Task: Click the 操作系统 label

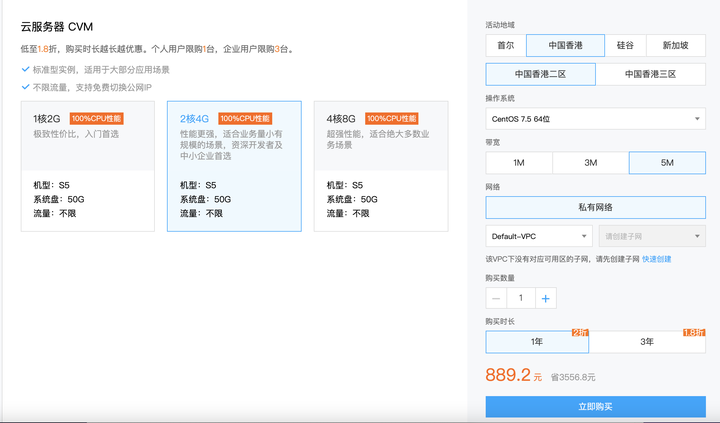Action: coord(500,98)
